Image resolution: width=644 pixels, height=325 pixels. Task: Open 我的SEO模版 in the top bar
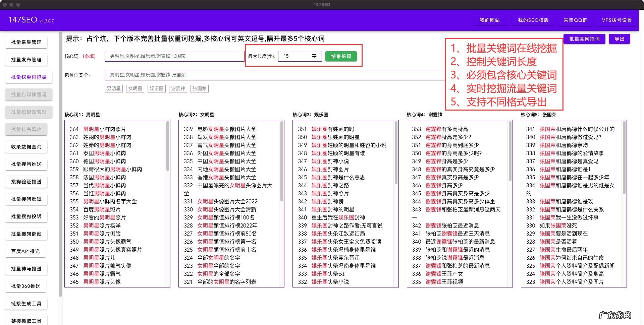coord(533,20)
